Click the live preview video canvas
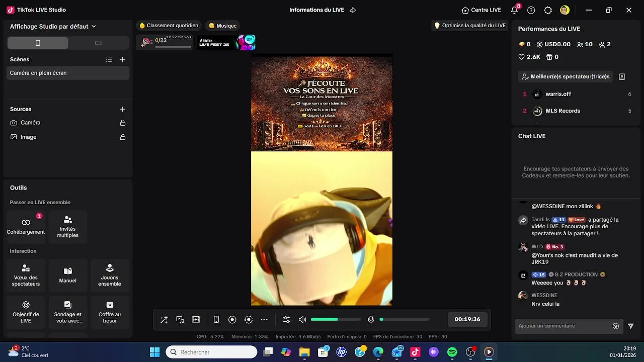644x362 pixels. coord(322,180)
